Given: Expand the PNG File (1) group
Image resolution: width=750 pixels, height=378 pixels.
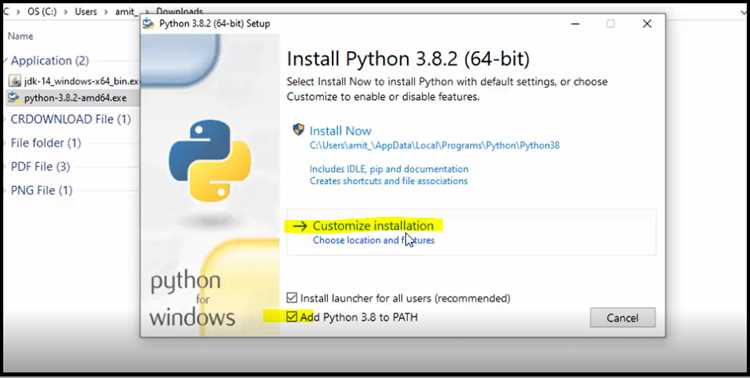Looking at the screenshot, I should point(6,190).
